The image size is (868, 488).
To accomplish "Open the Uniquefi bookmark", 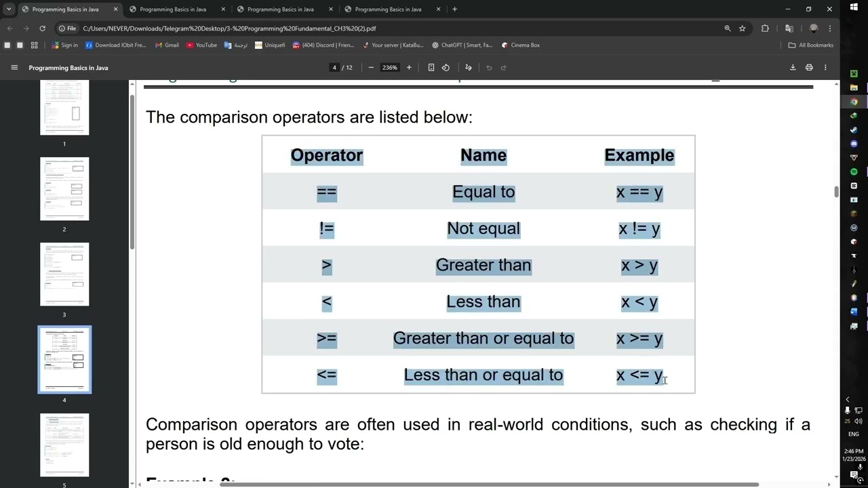I will pos(270,45).
